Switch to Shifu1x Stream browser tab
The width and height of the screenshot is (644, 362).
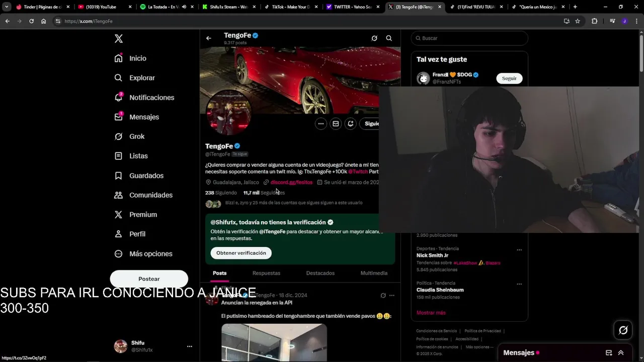click(229, 7)
